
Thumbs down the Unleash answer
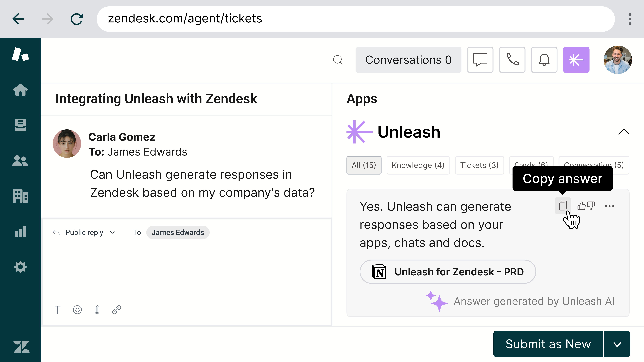point(591,206)
